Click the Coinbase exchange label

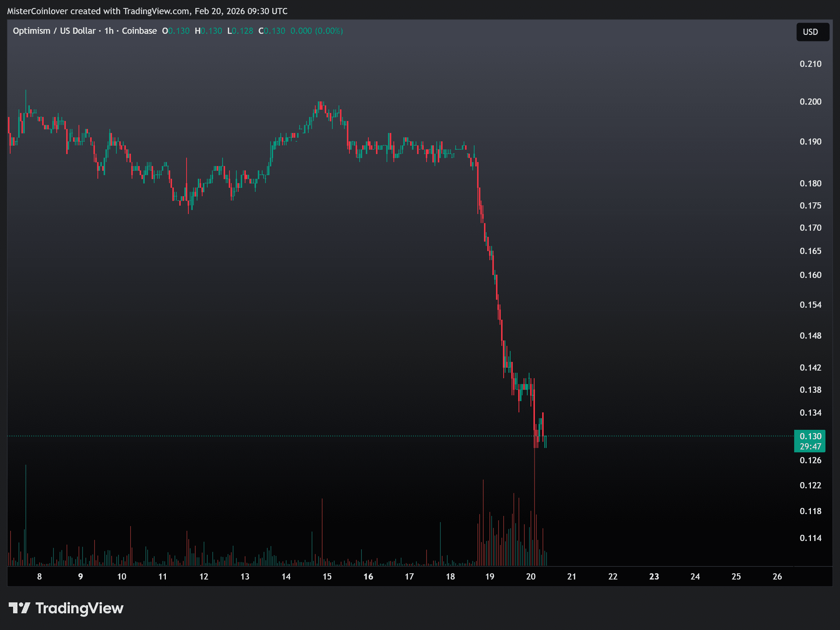coord(139,31)
